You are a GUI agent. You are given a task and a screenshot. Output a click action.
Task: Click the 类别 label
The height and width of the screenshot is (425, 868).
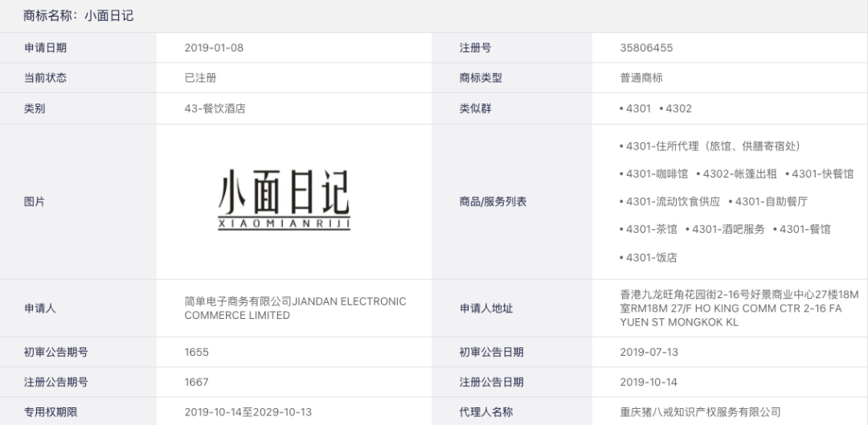pyautogui.click(x=35, y=108)
